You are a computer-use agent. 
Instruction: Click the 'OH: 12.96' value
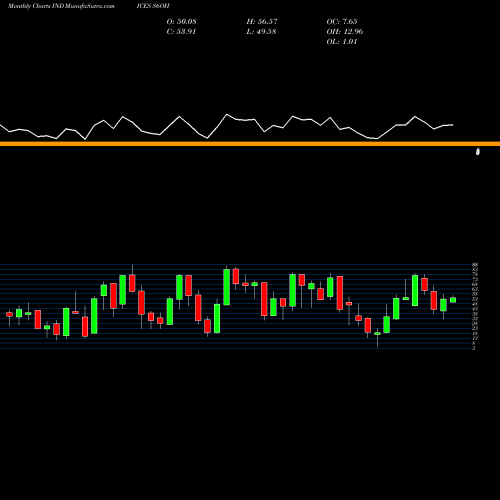345,31
